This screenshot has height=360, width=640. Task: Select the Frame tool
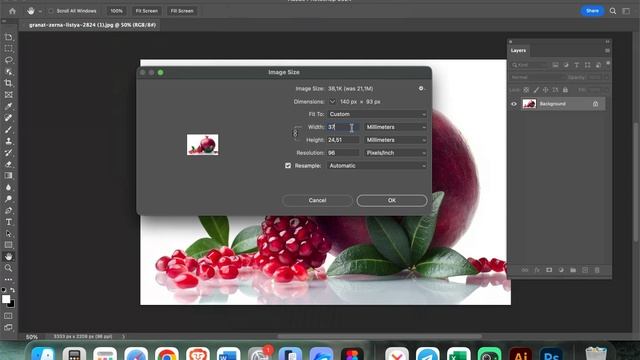(x=9, y=95)
